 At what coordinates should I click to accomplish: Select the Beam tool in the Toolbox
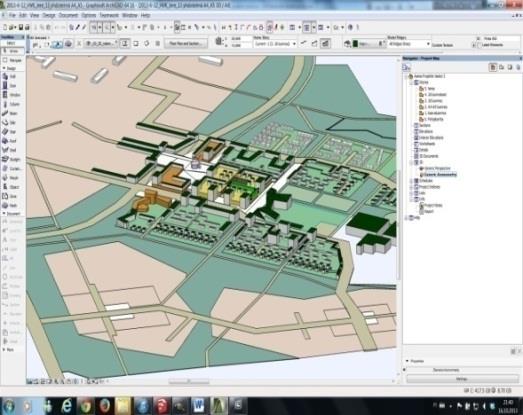click(x=12, y=113)
